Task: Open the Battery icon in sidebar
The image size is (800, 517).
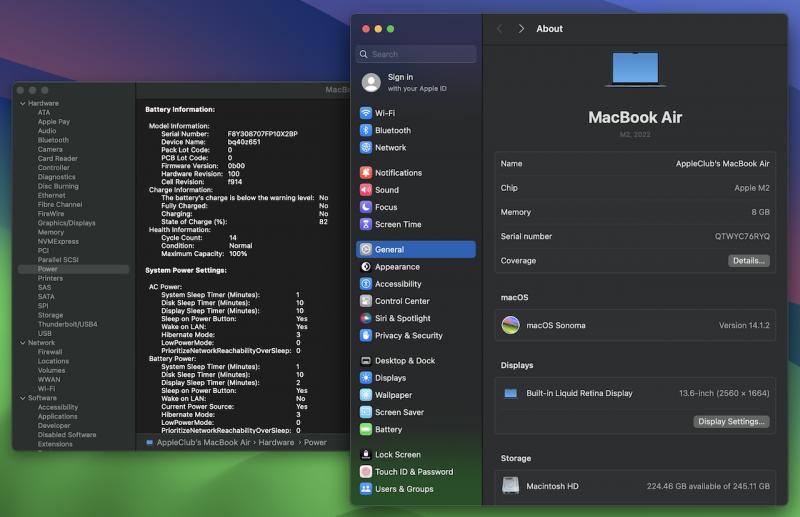Action: (366, 429)
